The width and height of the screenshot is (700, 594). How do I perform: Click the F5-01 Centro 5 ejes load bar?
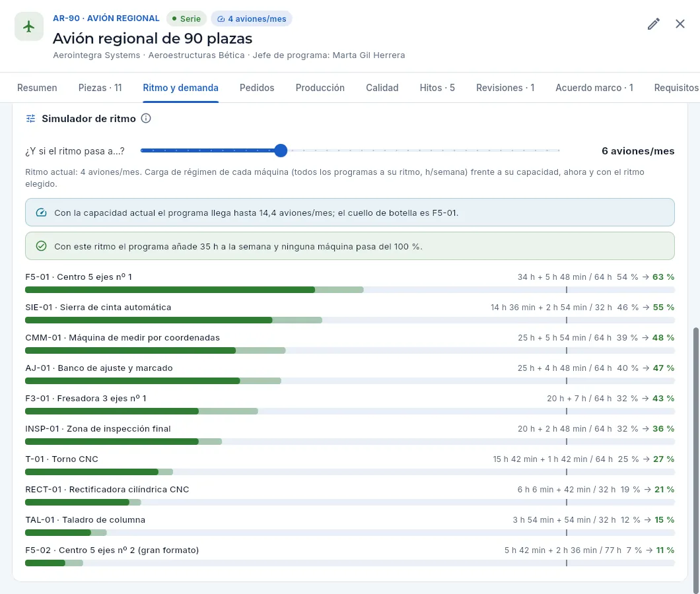349,290
